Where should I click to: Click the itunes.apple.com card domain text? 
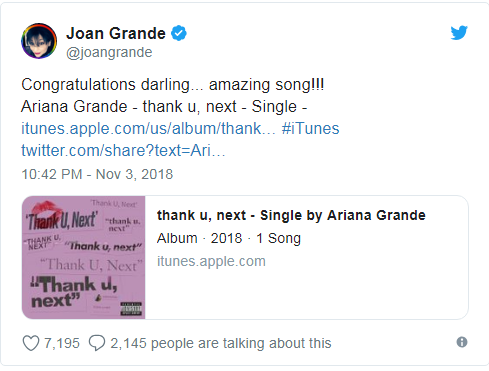[211, 261]
